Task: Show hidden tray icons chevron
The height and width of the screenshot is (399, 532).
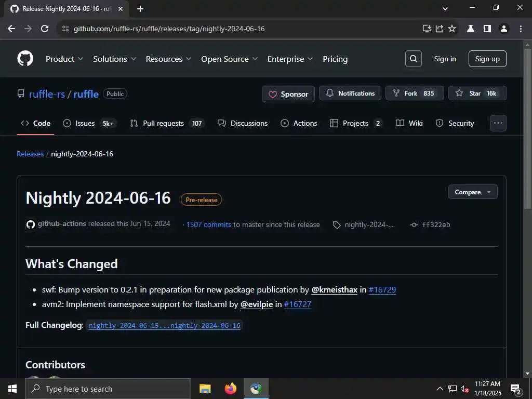Action: click(440, 389)
